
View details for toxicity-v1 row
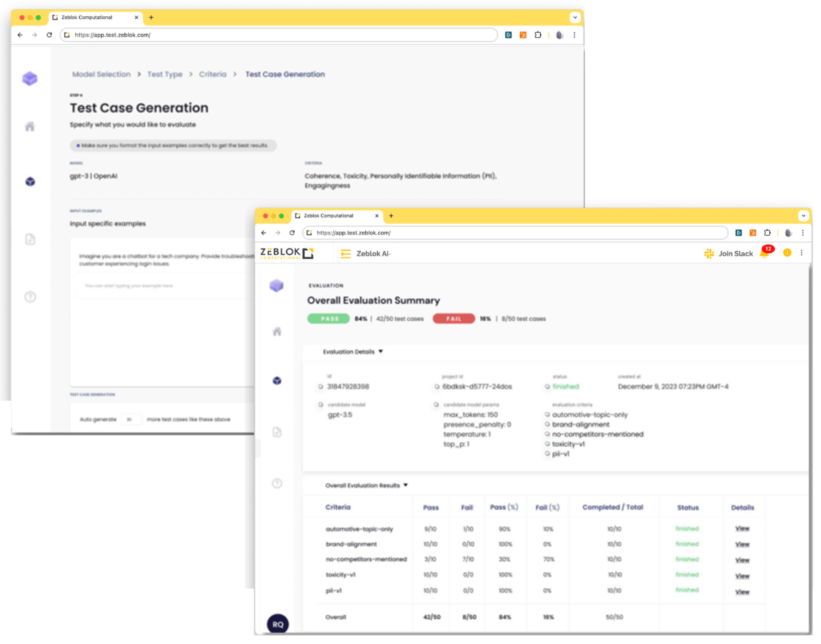pos(742,576)
